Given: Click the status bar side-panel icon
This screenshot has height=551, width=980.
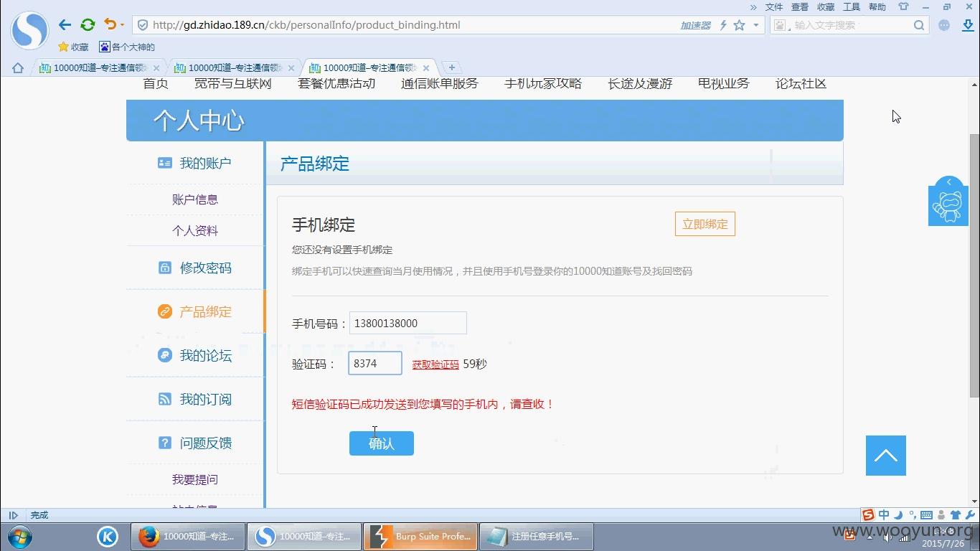Looking at the screenshot, I should [x=13, y=515].
